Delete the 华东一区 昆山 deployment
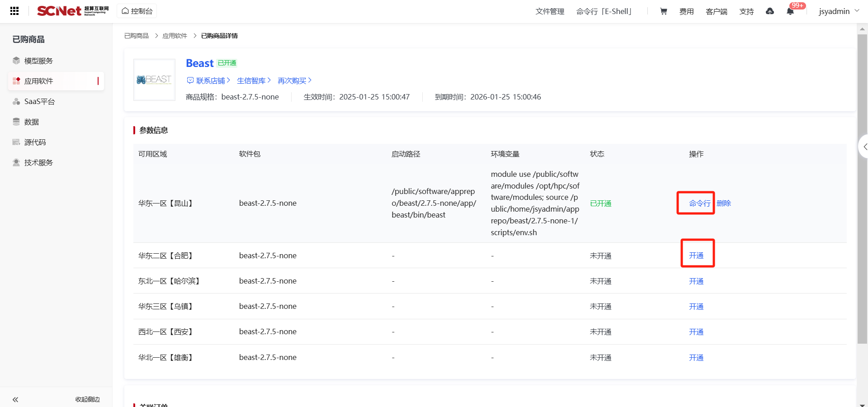Viewport: 868px width, 407px height. click(724, 203)
